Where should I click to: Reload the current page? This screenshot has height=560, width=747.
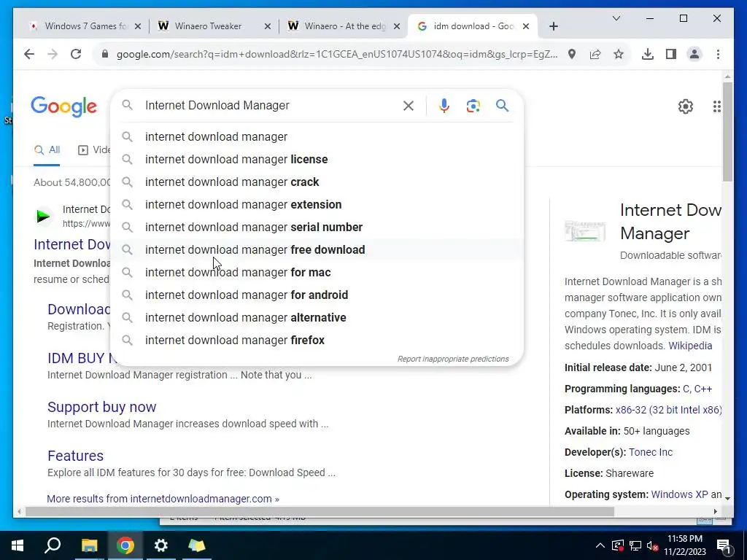pyautogui.click(x=76, y=54)
